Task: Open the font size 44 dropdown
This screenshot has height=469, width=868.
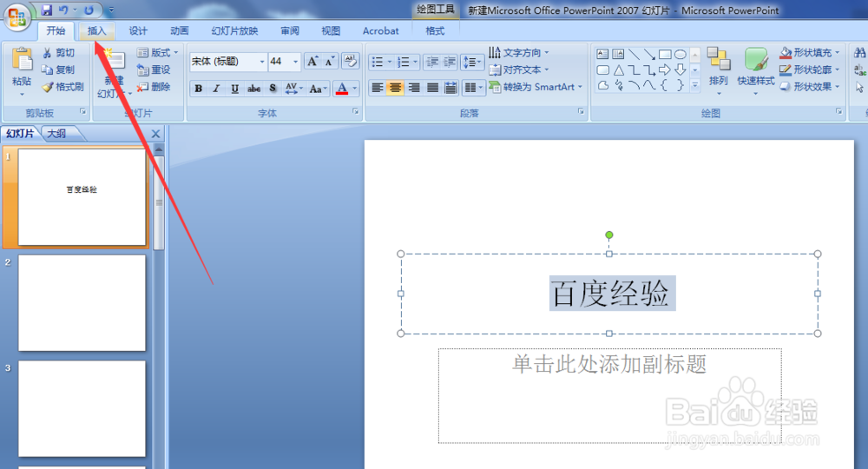Action: [x=296, y=62]
